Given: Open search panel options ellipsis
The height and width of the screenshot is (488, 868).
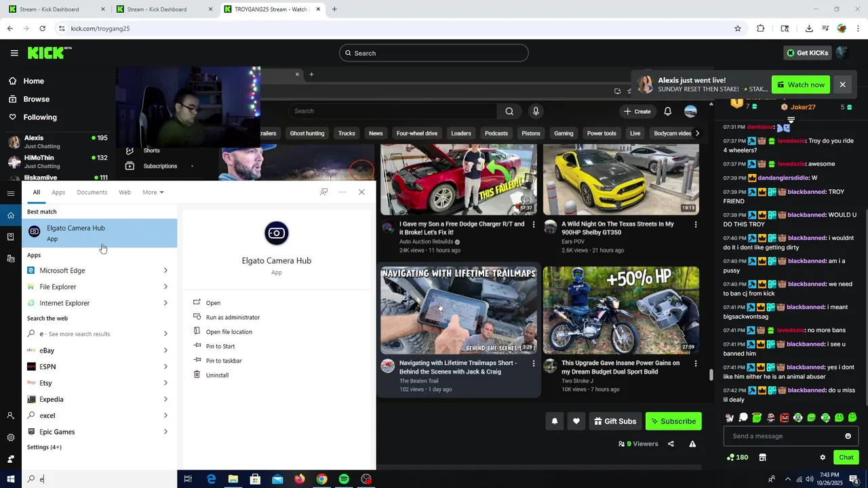Looking at the screenshot, I should [342, 192].
